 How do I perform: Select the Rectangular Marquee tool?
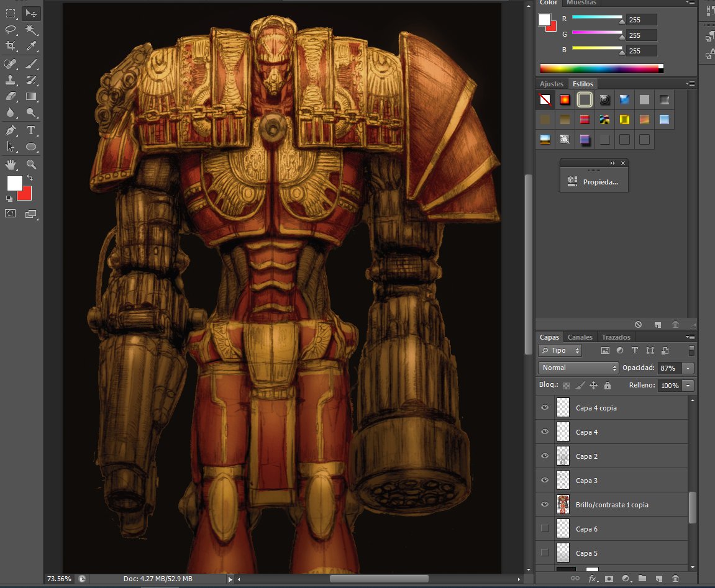[11, 13]
